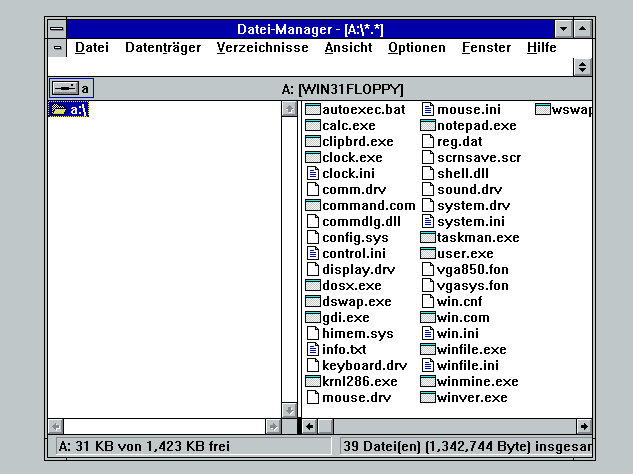Select clock.ini document icon
Image resolution: width=633 pixels, height=474 pixels.
coord(313,173)
